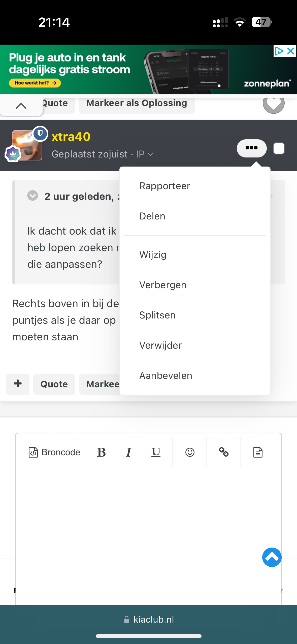The height and width of the screenshot is (644, 297).
Task: Click the Italic formatting icon
Action: click(128, 453)
